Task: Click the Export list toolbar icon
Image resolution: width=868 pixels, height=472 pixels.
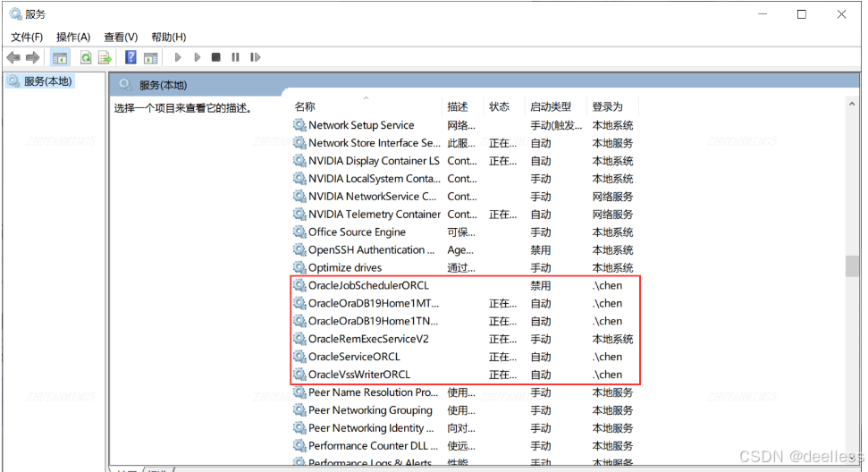Action: pos(105,57)
